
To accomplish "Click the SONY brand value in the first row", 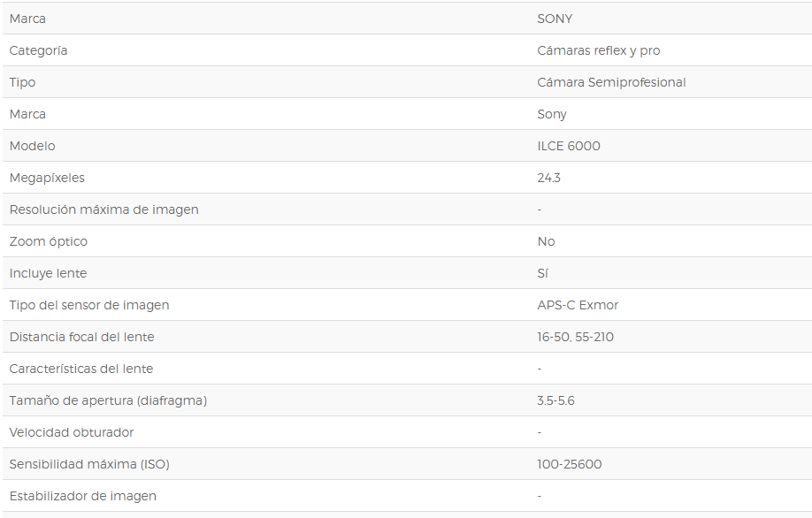I will click(555, 19).
